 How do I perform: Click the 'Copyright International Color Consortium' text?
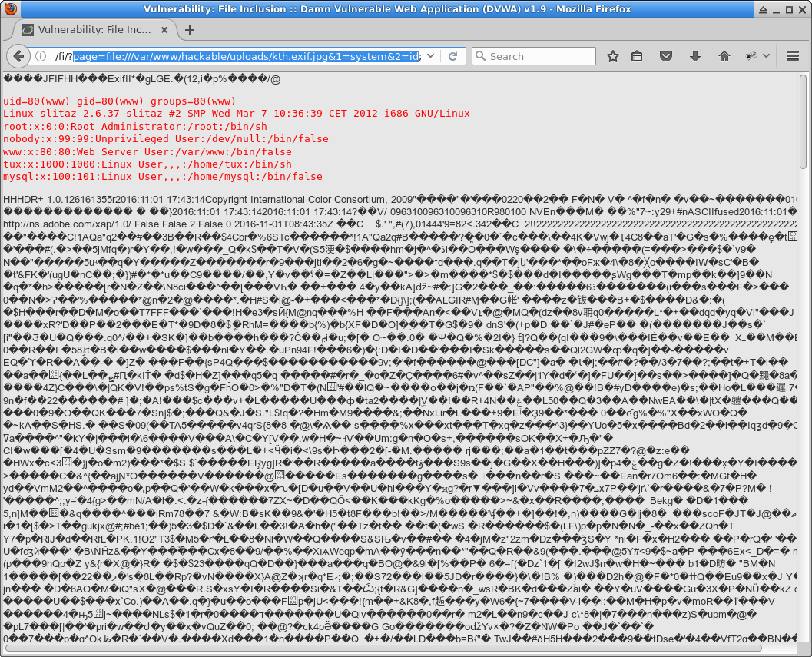pos(297,200)
